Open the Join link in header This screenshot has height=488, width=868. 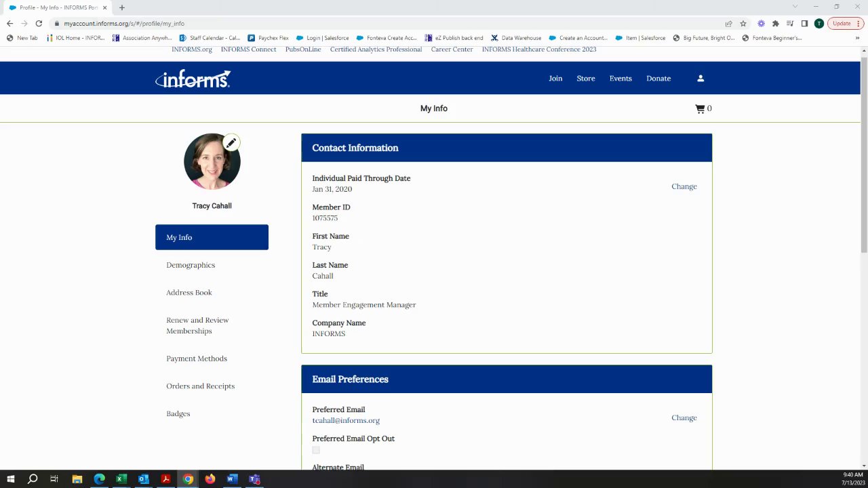[x=555, y=79]
